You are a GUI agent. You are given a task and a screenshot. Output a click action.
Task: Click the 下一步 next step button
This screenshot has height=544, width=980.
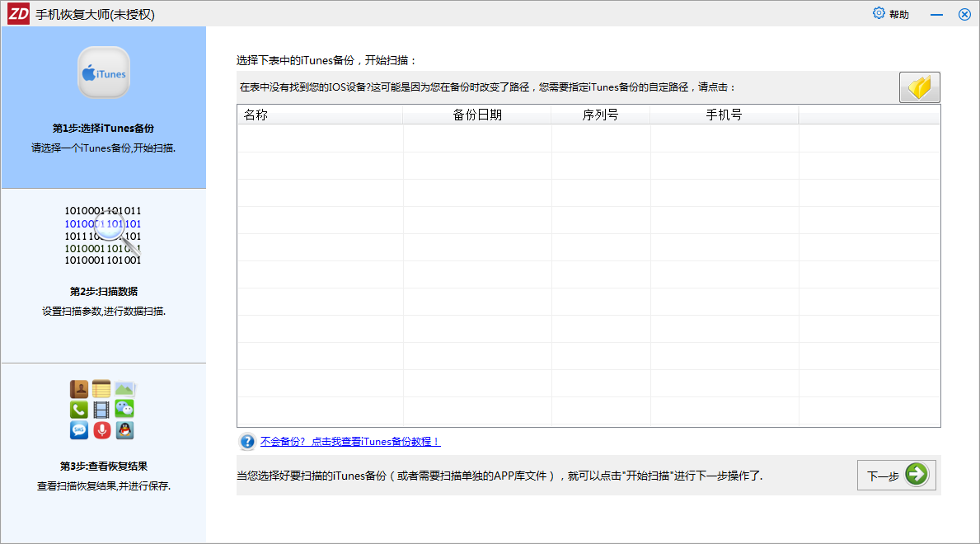point(896,476)
